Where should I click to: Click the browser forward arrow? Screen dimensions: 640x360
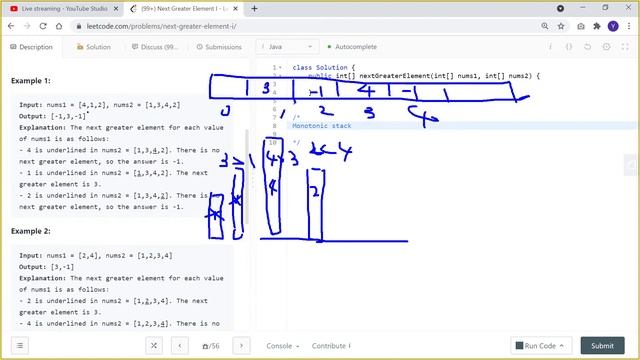[x=27, y=26]
